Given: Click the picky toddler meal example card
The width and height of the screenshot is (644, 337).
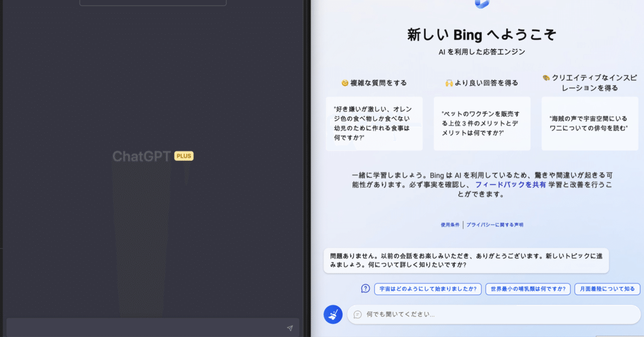Looking at the screenshot, I should pyautogui.click(x=374, y=123).
